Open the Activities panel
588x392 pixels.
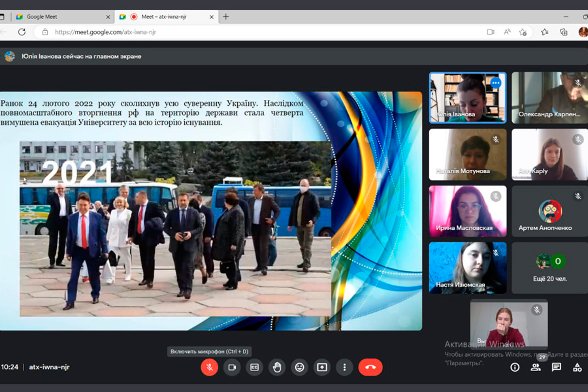(x=577, y=367)
